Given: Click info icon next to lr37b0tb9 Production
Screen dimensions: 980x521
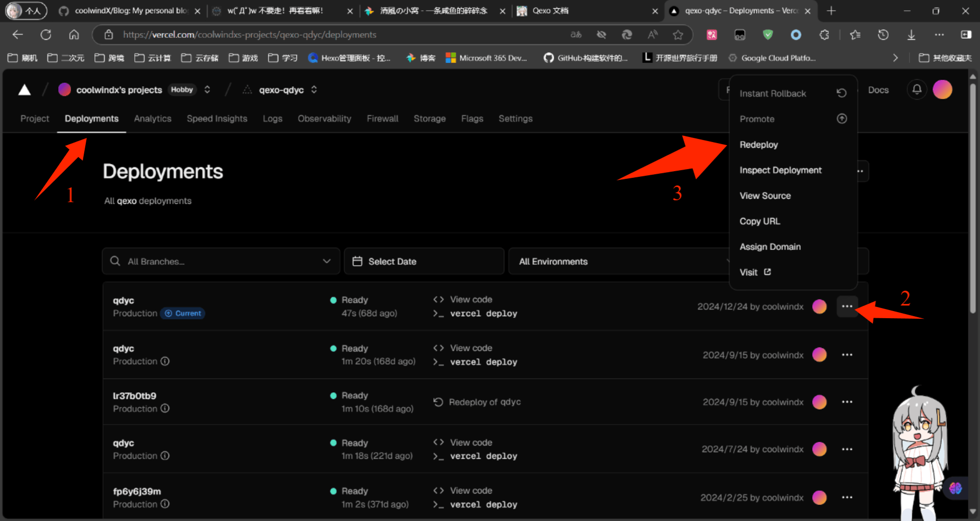Looking at the screenshot, I should tap(165, 409).
